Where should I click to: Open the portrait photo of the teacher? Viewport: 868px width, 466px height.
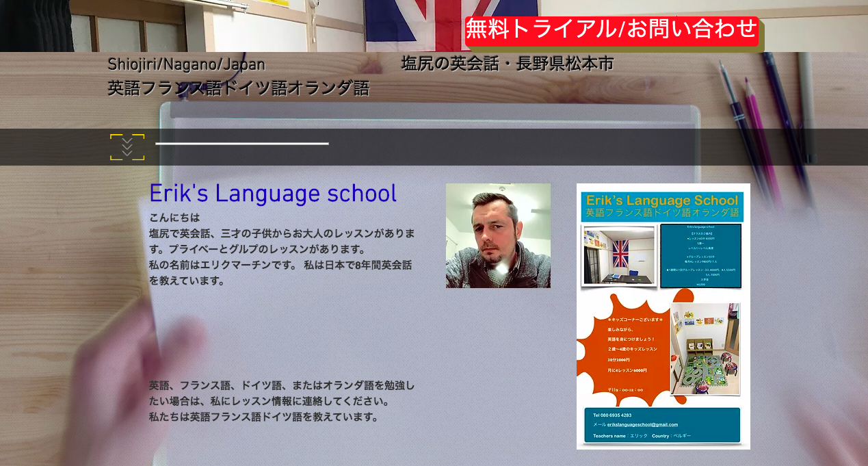click(x=498, y=235)
